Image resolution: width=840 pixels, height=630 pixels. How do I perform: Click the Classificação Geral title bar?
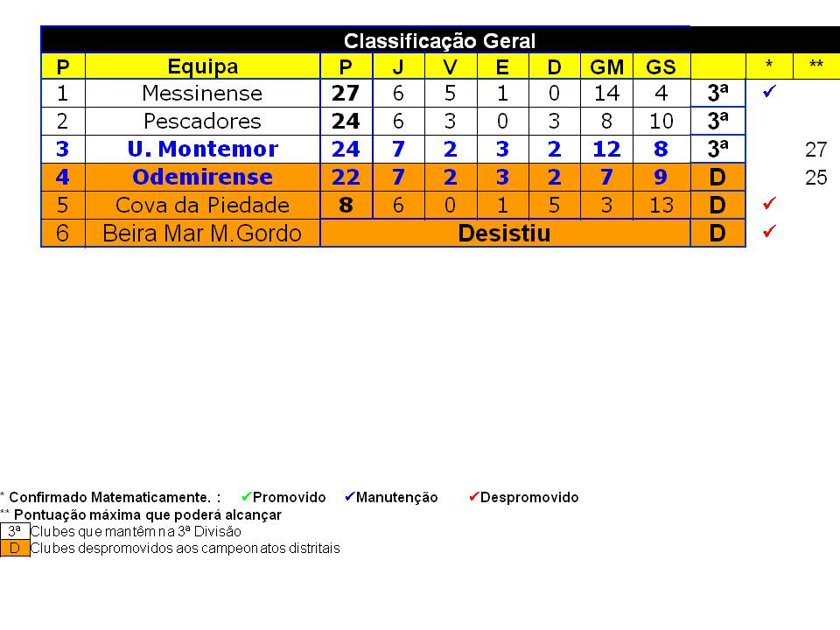[440, 40]
